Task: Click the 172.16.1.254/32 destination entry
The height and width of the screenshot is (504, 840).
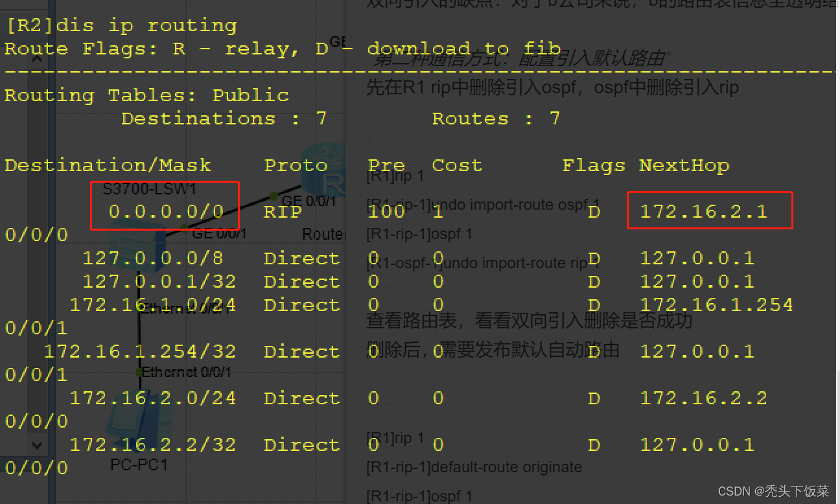Action: tap(140, 352)
